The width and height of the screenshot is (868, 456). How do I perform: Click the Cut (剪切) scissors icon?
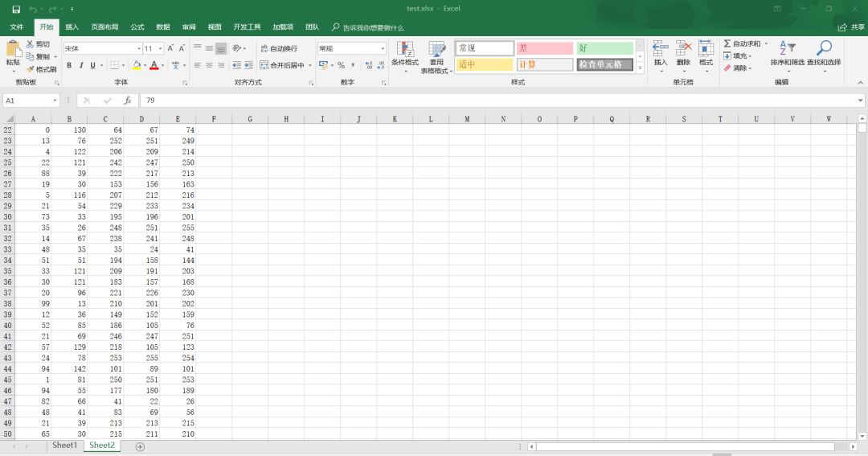(31, 44)
